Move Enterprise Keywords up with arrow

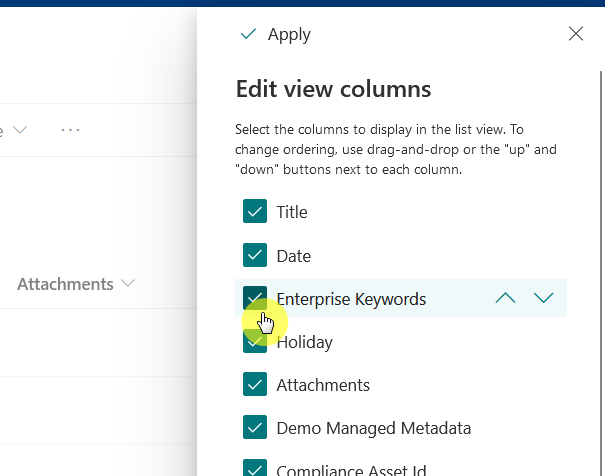tap(505, 298)
